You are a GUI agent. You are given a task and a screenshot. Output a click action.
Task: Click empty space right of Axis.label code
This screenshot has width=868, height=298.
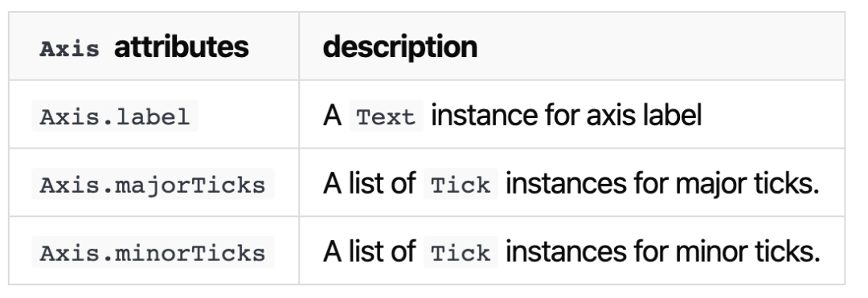(248, 116)
